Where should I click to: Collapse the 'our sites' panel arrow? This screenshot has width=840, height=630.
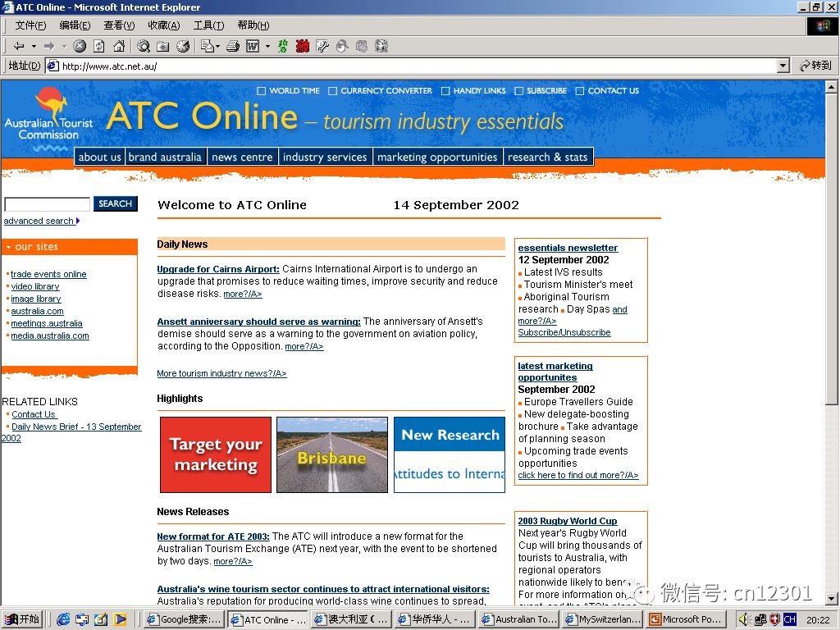pos(8,247)
